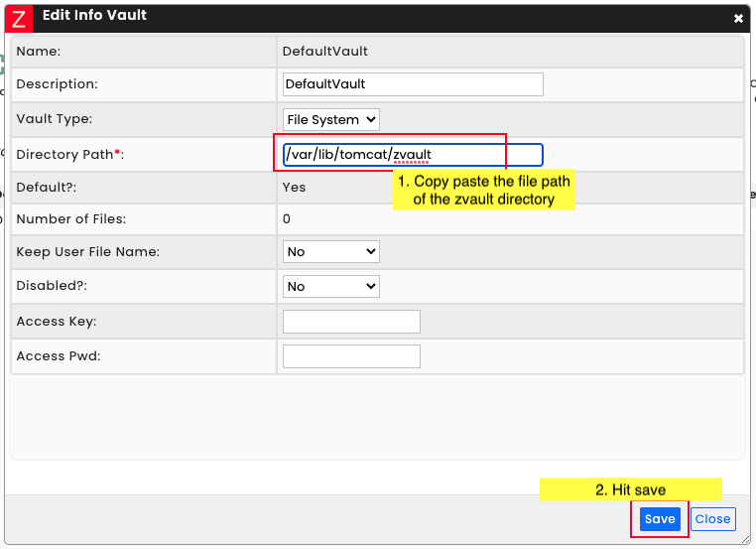
Task: Click the Default? Yes value
Action: [294, 188]
